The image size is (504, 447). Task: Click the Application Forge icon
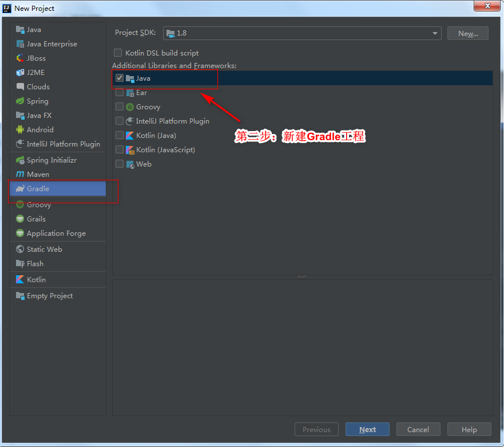pyautogui.click(x=20, y=234)
